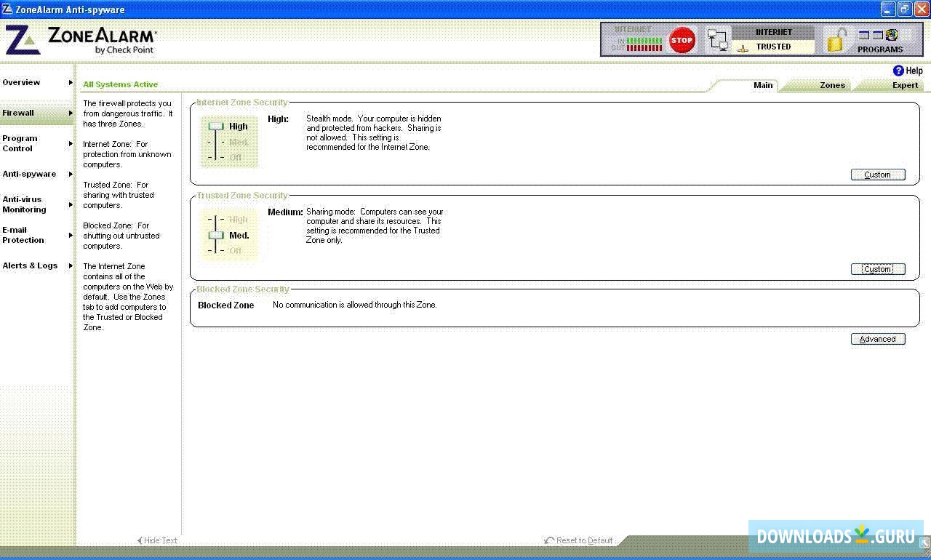Click the globe program icon above PROGRAMS
The image size is (931, 560).
point(892,35)
